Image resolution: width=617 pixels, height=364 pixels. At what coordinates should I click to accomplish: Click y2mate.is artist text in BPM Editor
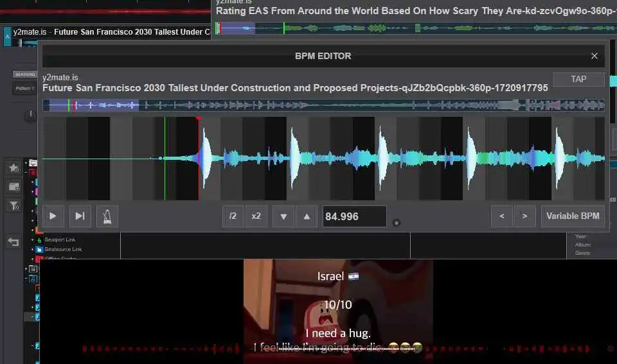coord(60,78)
